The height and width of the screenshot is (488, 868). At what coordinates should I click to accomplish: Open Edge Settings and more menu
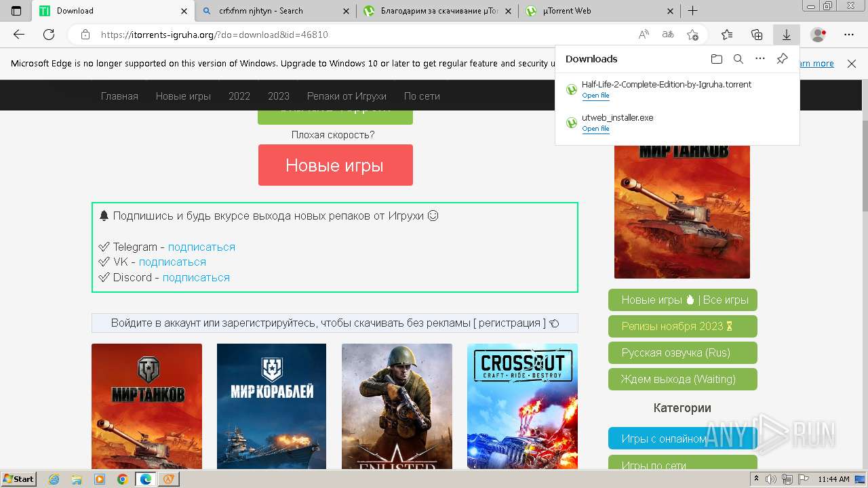[849, 35]
